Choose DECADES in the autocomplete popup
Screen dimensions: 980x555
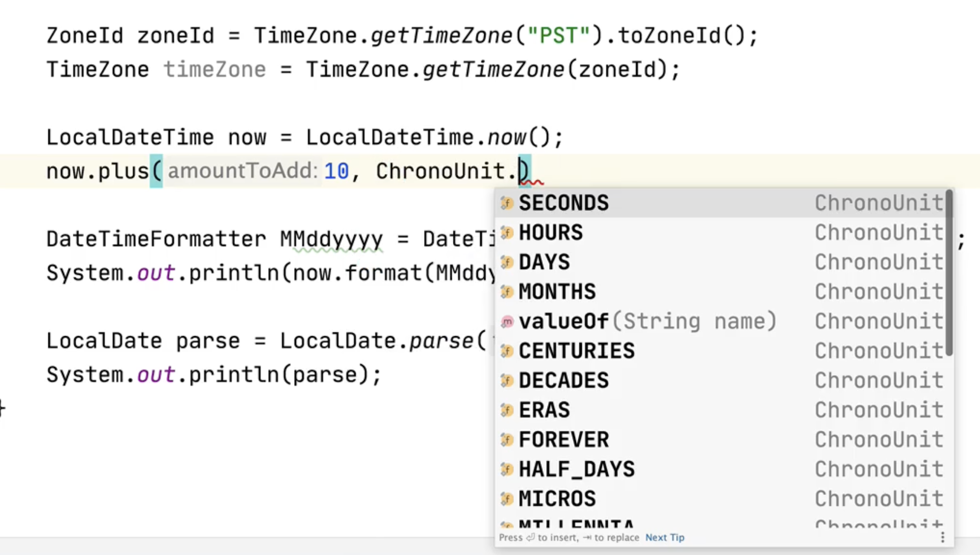563,381
